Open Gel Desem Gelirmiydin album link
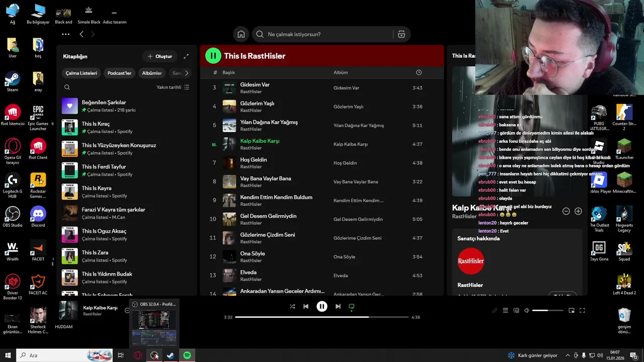The height and width of the screenshot is (362, 644). coord(358,219)
